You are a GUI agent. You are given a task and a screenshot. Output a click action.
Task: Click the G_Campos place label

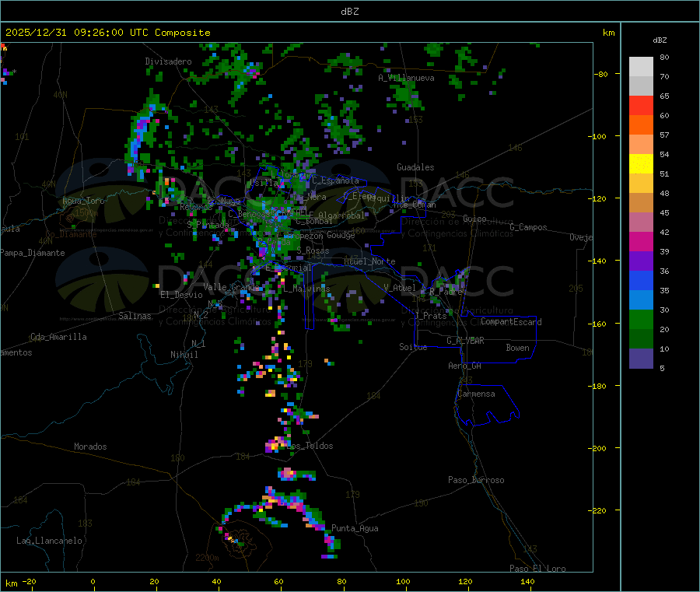tap(528, 227)
